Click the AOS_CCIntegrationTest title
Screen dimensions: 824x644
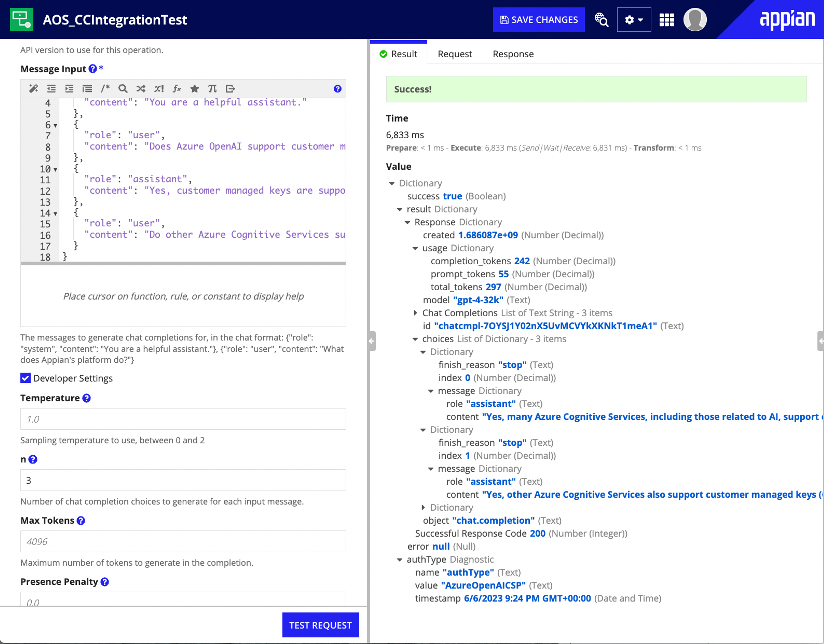coord(115,20)
